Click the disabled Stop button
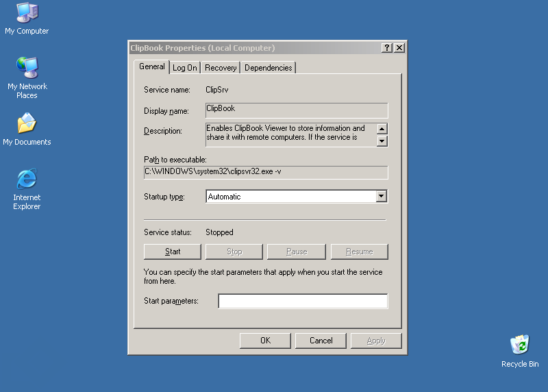Image resolution: width=548 pixels, height=392 pixels. pyautogui.click(x=234, y=252)
